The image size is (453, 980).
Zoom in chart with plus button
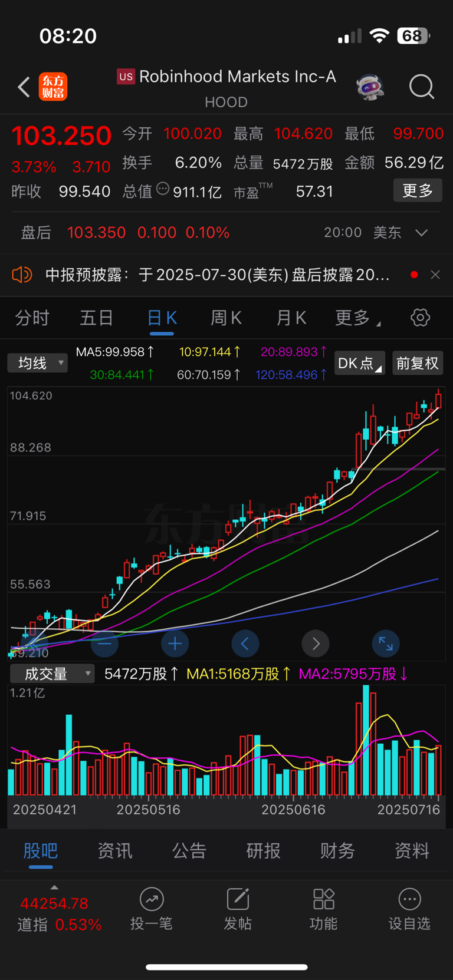click(175, 644)
